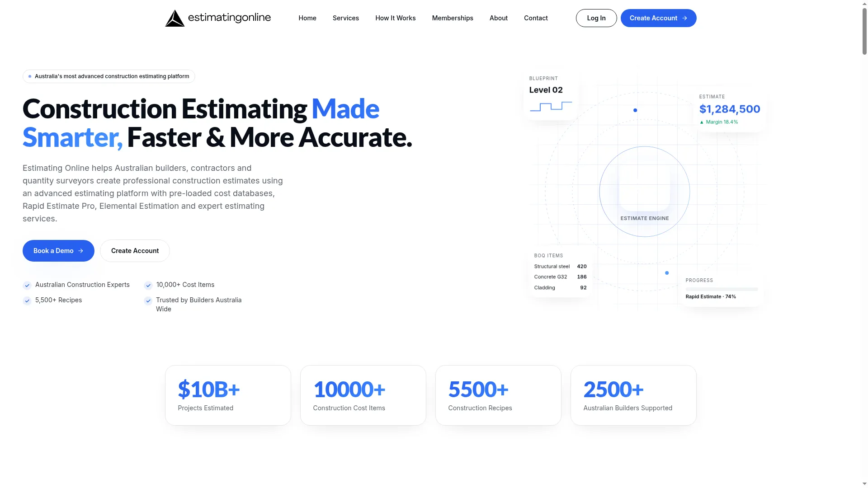Click the Australian Construction Experts text

[82, 285]
